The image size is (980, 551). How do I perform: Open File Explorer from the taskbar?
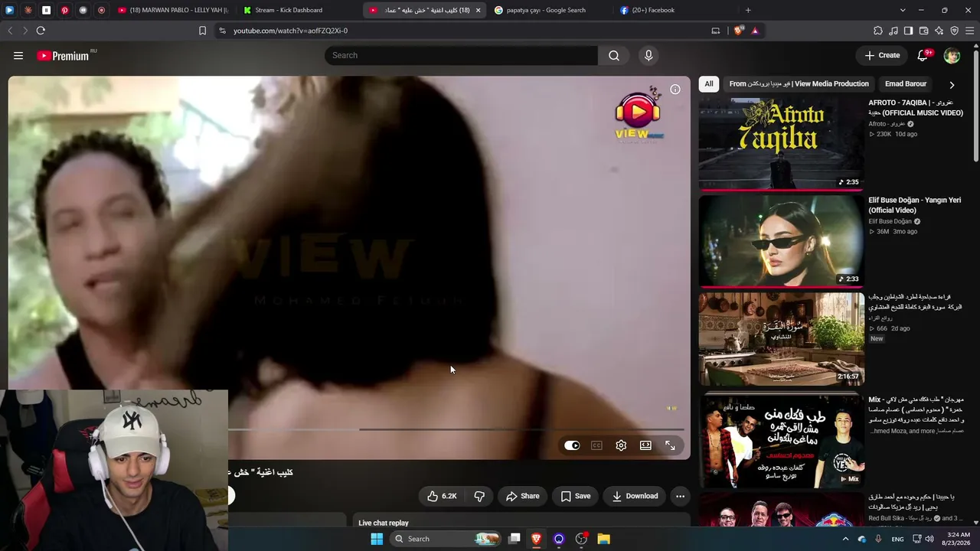[x=603, y=539]
